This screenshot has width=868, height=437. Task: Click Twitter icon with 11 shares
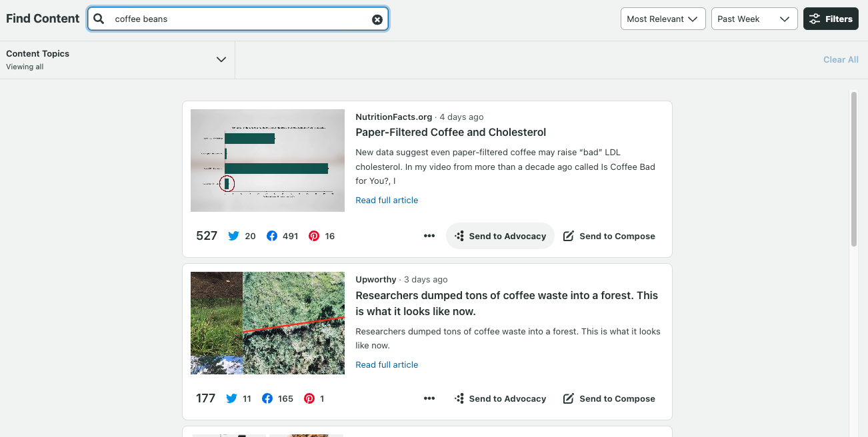pyautogui.click(x=231, y=398)
